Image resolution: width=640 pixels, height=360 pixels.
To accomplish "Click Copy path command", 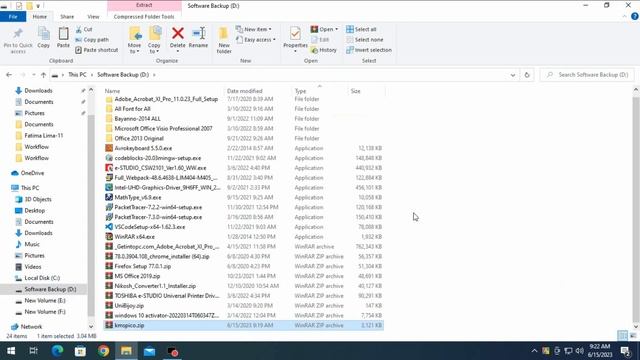I will point(92,40).
